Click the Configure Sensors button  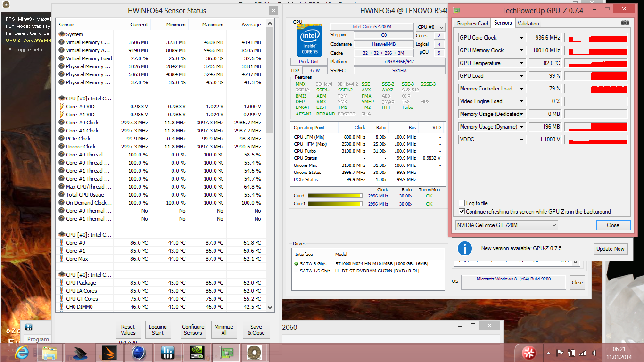pyautogui.click(x=193, y=329)
